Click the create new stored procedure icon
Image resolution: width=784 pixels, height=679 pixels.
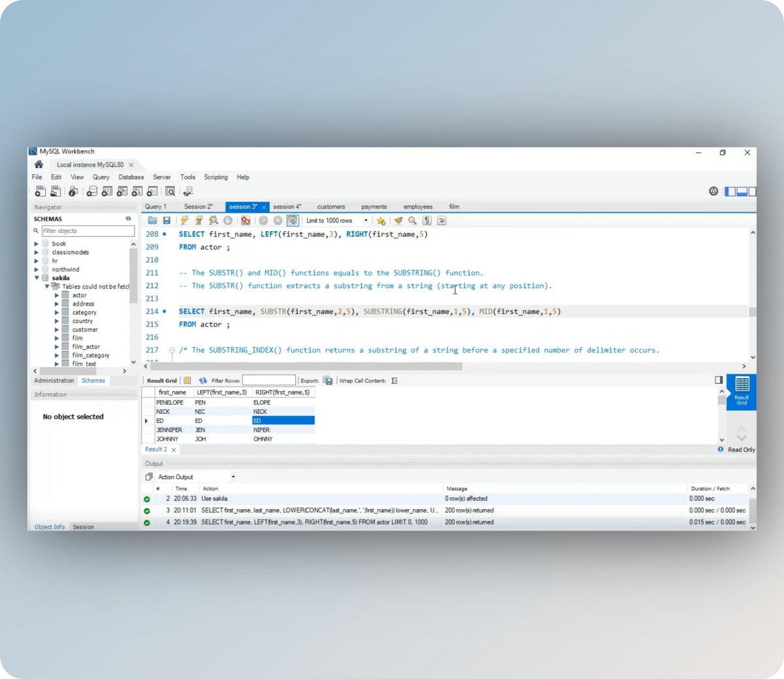pyautogui.click(x=137, y=191)
